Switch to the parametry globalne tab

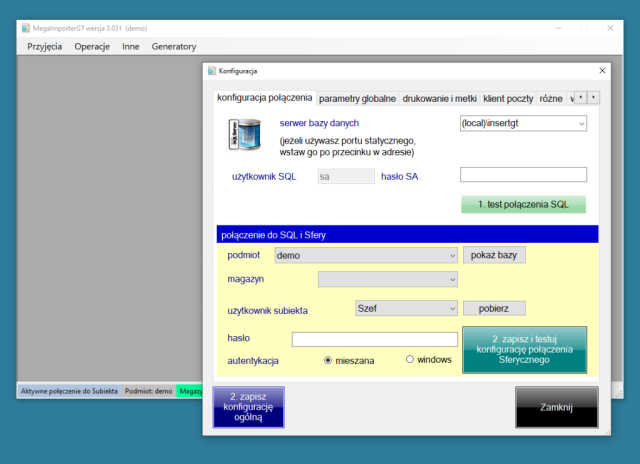(x=357, y=98)
